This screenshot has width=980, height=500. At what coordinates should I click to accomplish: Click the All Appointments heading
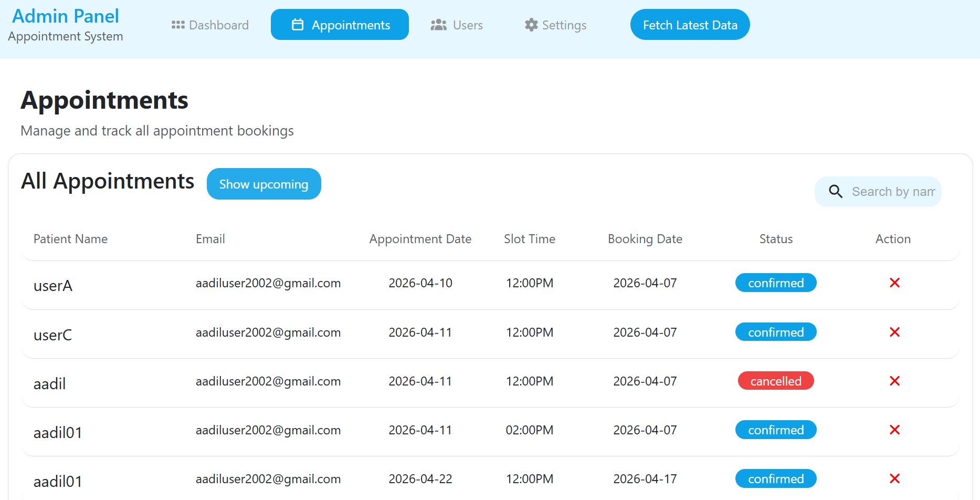pyautogui.click(x=108, y=181)
